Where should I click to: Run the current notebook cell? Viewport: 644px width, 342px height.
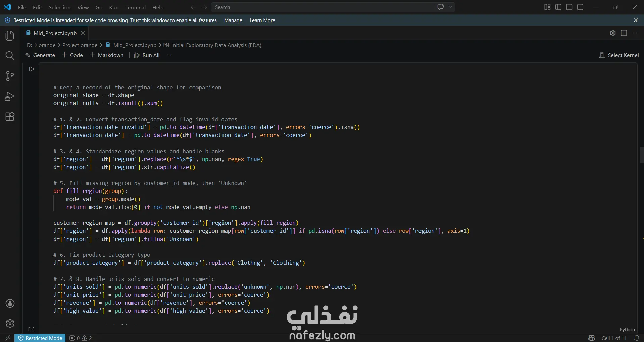click(32, 69)
